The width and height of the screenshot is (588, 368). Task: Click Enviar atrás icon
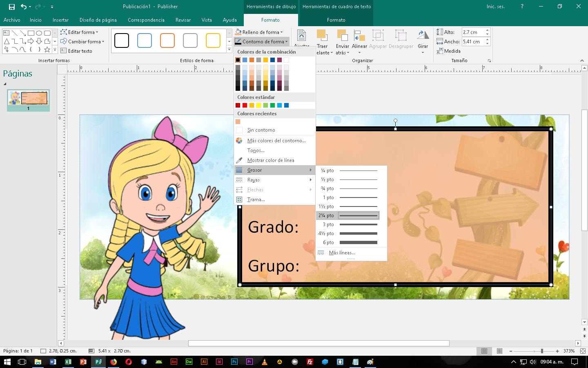(x=342, y=36)
